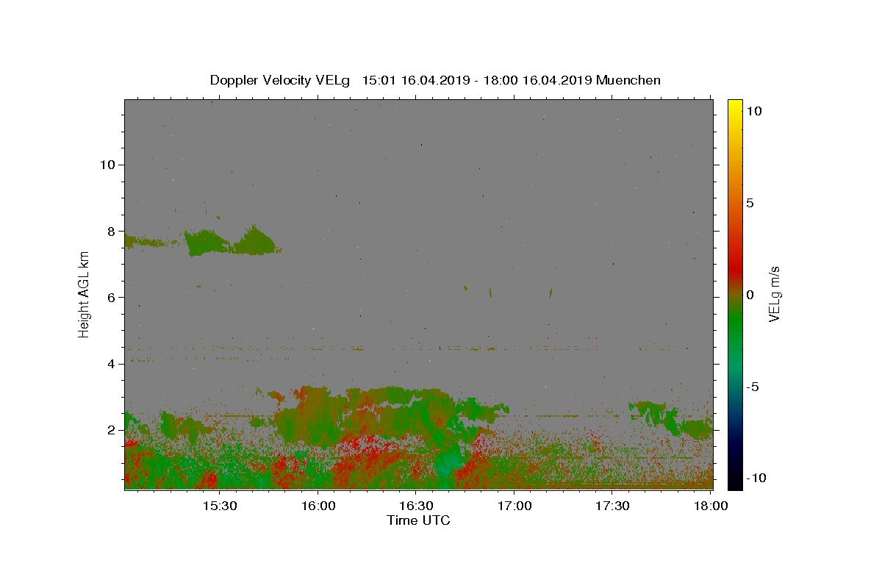Click the 'VELg m/s' colorbar label
882x588 pixels.
click(774, 295)
